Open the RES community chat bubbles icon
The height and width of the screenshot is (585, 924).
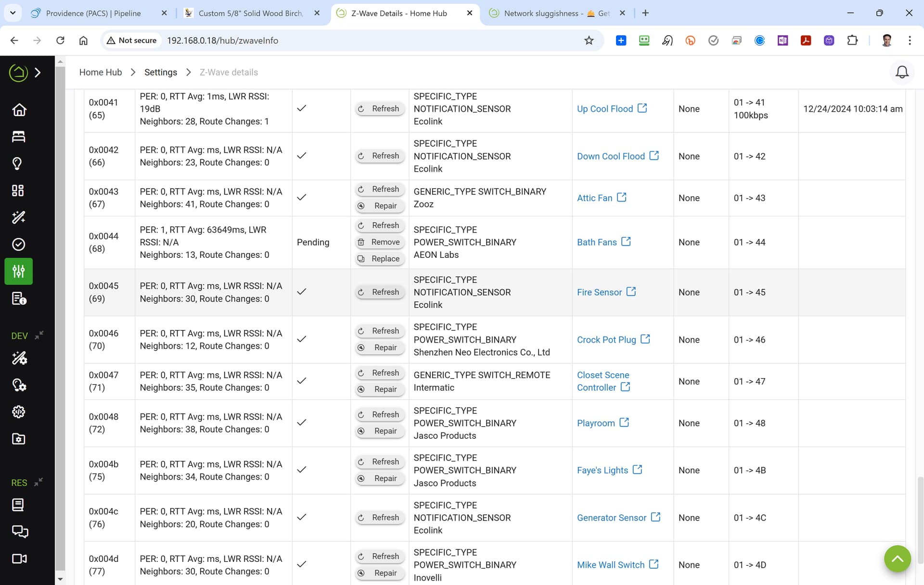click(20, 532)
